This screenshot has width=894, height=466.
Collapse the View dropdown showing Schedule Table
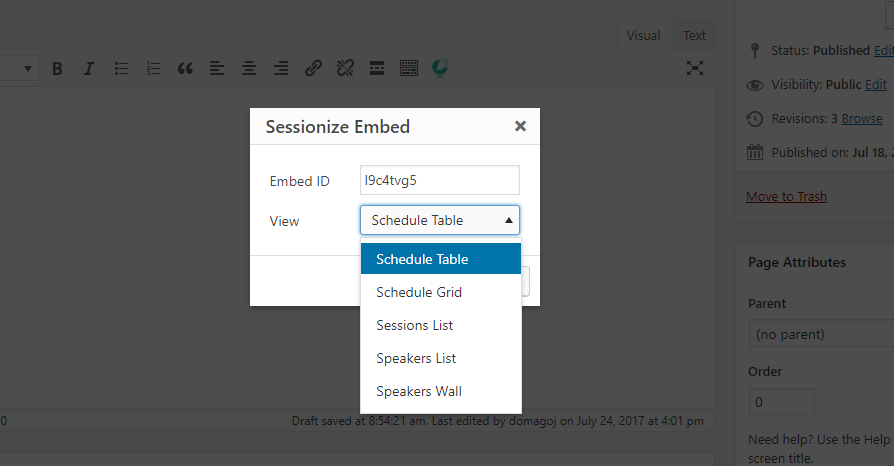(440, 220)
